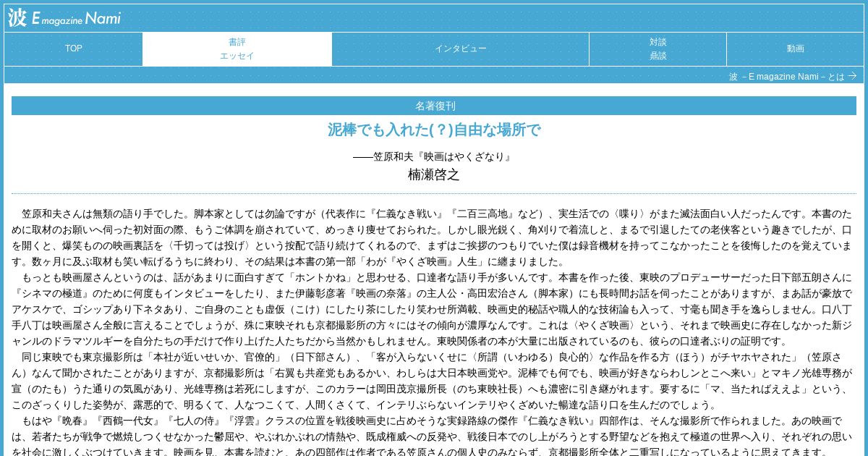Click the 名著復刊 category banner
Image resolution: width=868 pixels, height=456 pixels.
point(434,106)
